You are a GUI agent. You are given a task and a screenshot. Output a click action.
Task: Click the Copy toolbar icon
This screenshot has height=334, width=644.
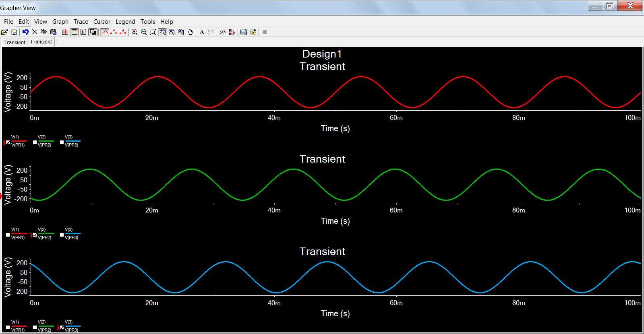[x=44, y=32]
